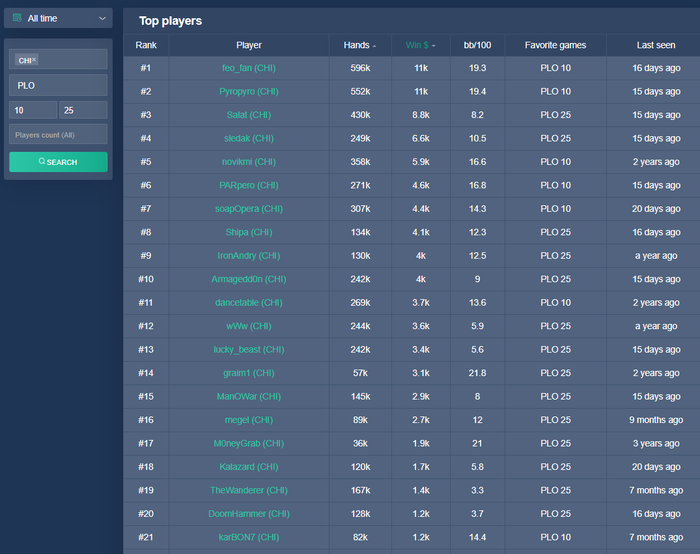
Task: Open player Armagedd0n (CHI) profile
Action: pos(249,279)
